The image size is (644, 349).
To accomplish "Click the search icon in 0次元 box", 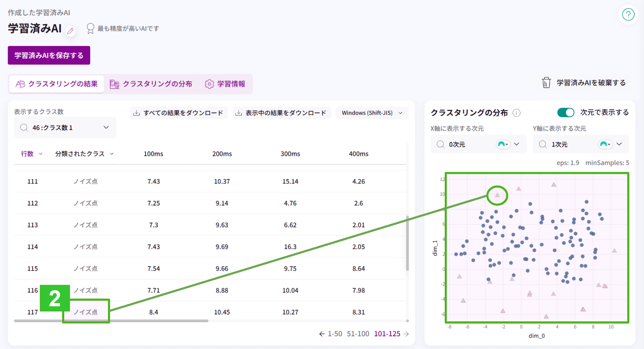I will [441, 144].
